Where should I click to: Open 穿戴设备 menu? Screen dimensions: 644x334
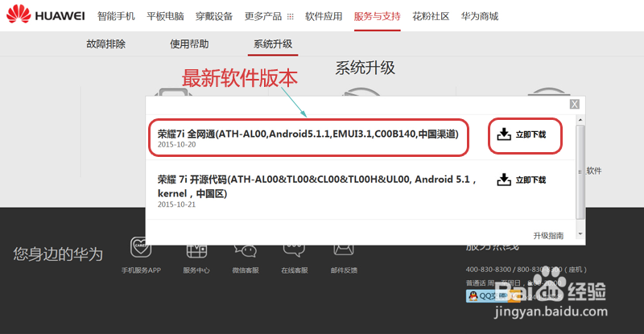pos(214,16)
